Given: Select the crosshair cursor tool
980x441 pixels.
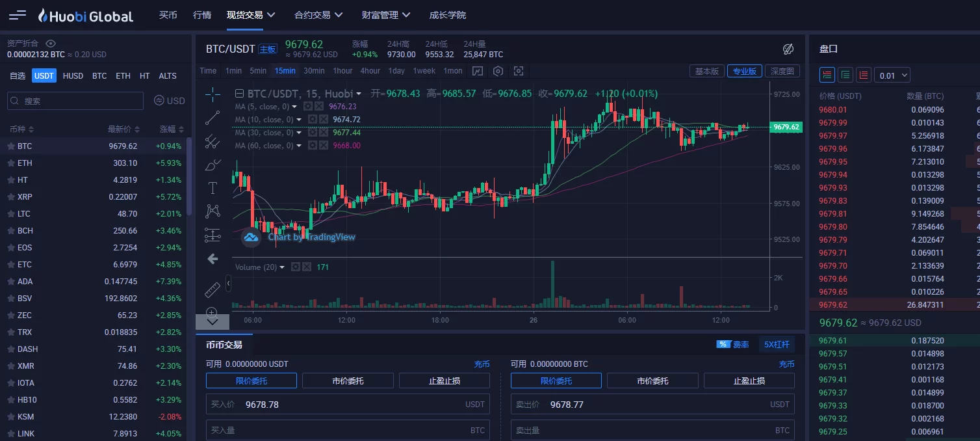Looking at the screenshot, I should coord(213,95).
